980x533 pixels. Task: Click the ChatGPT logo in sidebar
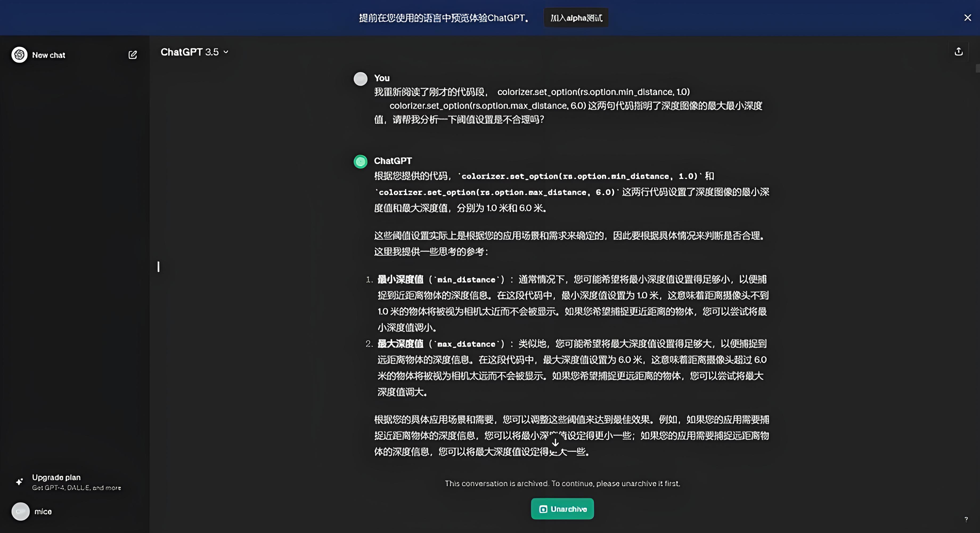(19, 55)
